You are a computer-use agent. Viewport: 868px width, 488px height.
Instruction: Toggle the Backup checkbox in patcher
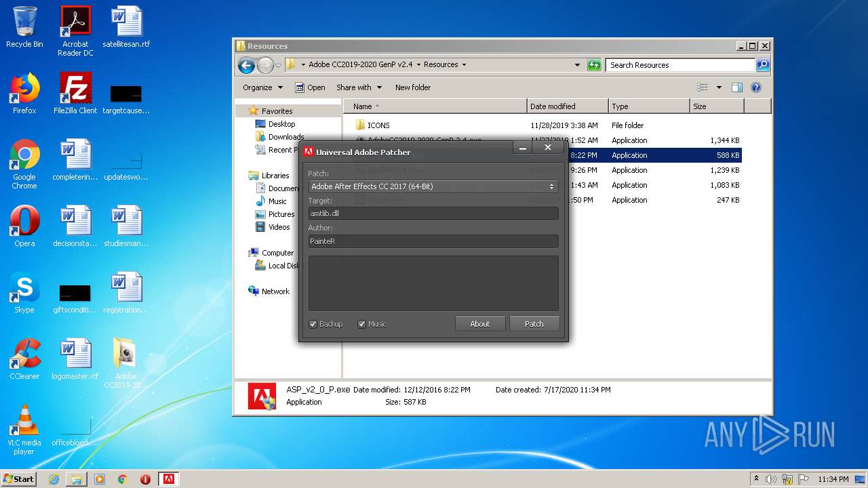point(313,324)
